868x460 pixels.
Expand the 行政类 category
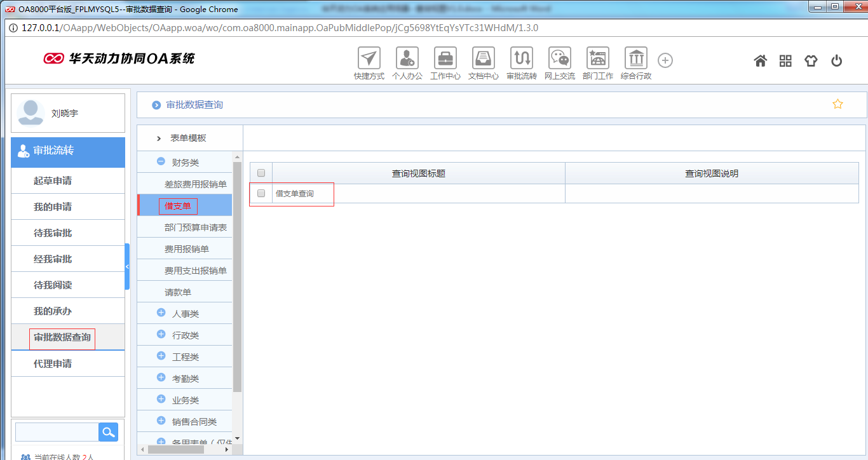pyautogui.click(x=161, y=335)
